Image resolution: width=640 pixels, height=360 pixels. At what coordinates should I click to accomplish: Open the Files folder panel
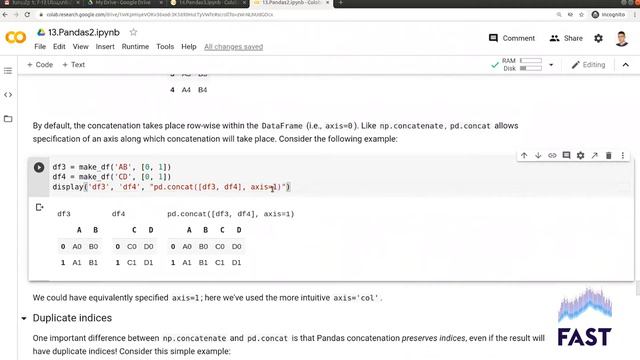pos(8,119)
